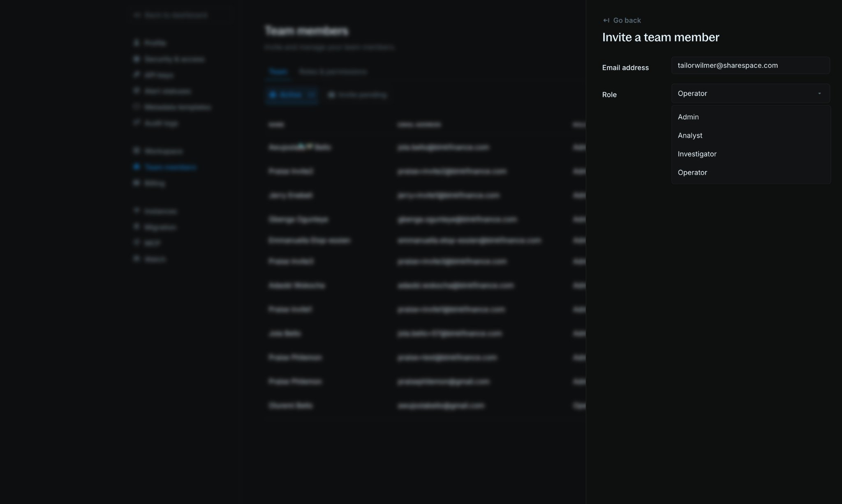Click the Invite a team member heading
The image size is (842, 504).
[x=661, y=37]
